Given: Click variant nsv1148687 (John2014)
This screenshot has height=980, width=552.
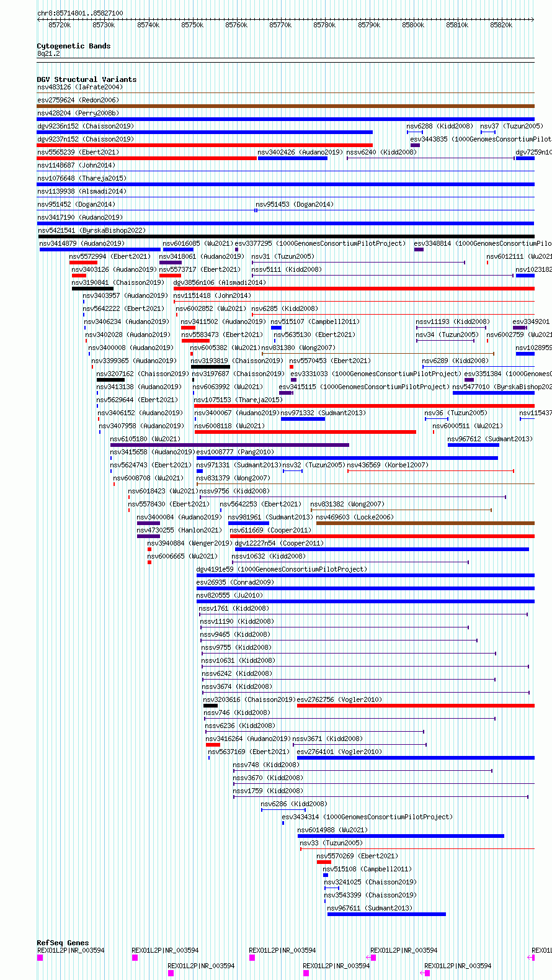Looking at the screenshot, I should (x=76, y=165).
